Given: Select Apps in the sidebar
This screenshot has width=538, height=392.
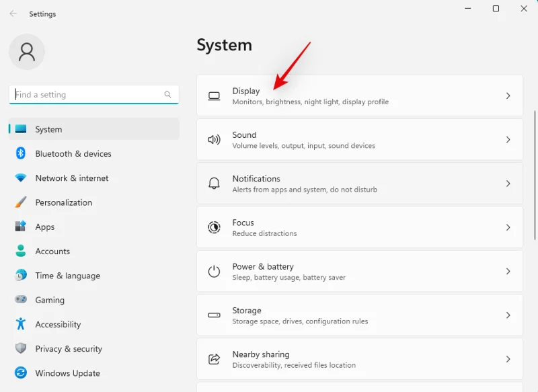Looking at the screenshot, I should pos(45,227).
